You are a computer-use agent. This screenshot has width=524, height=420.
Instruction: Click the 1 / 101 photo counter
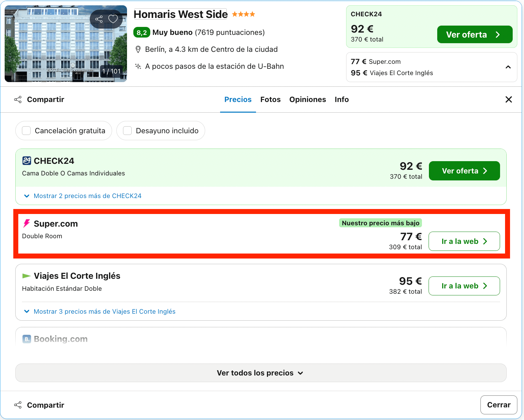[111, 71]
